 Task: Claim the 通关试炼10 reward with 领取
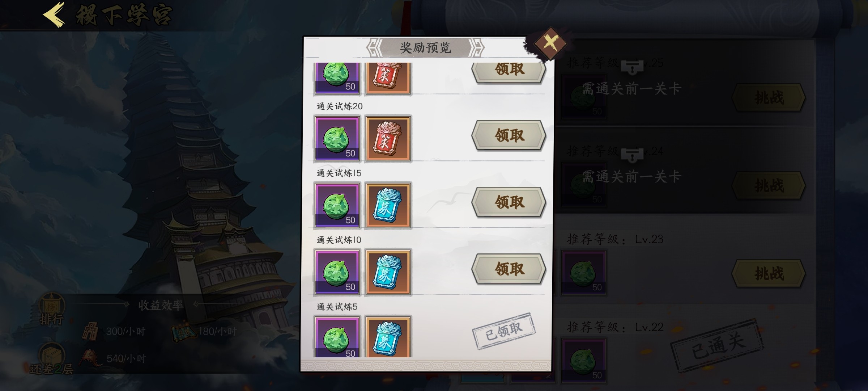[509, 269]
